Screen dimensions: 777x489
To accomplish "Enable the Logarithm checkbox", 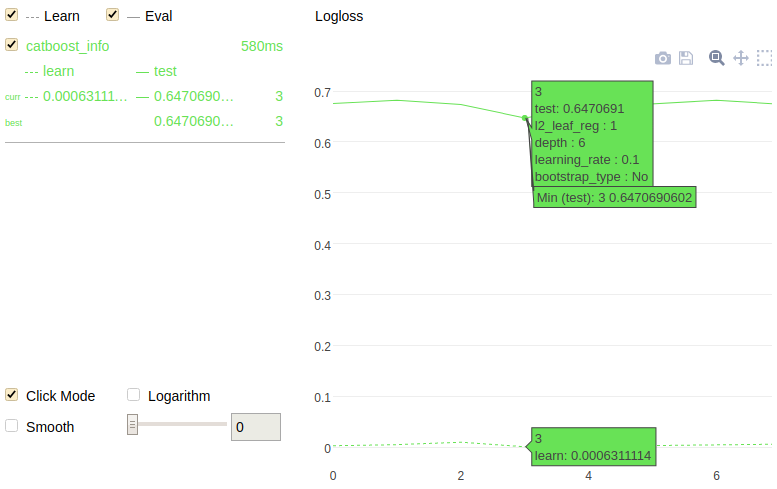I will click(134, 395).
